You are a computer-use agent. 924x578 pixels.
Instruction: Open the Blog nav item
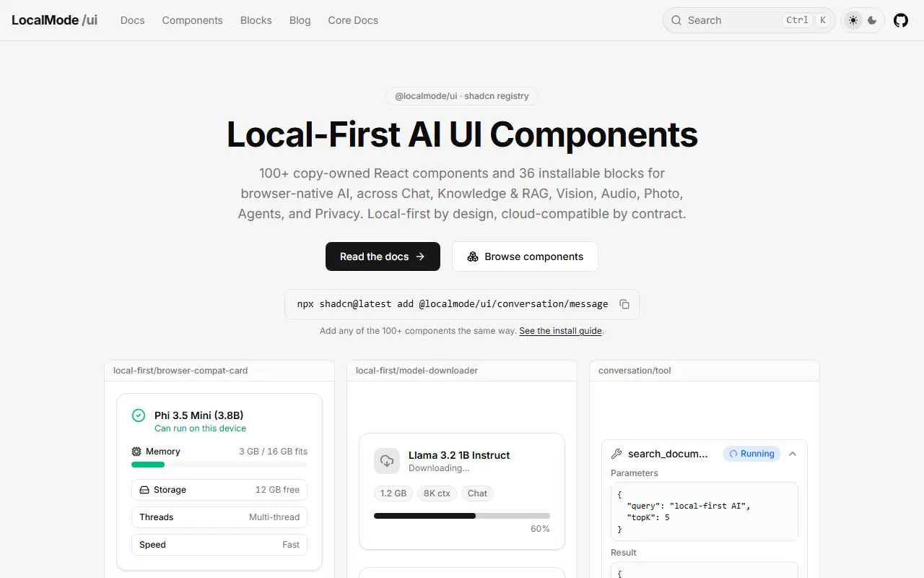pyautogui.click(x=300, y=20)
